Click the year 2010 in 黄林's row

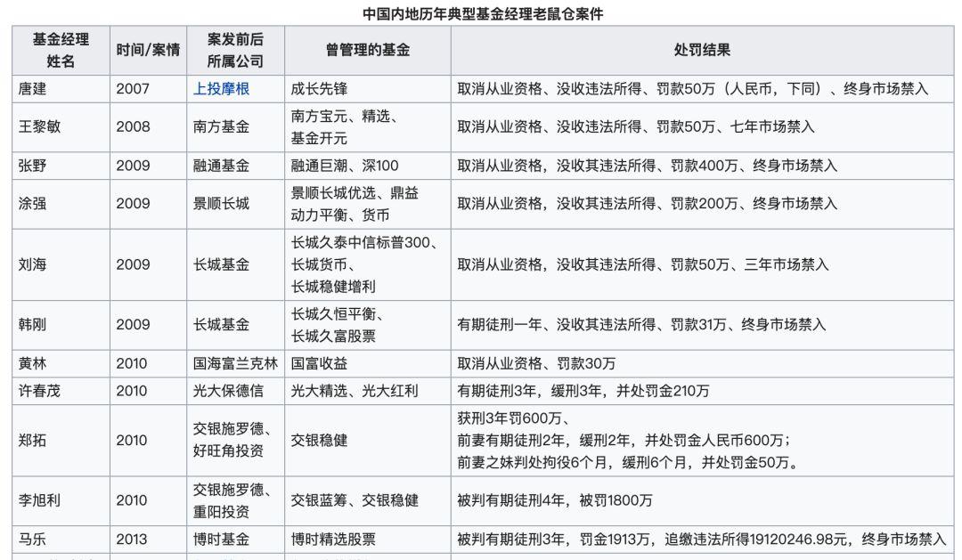[132, 363]
